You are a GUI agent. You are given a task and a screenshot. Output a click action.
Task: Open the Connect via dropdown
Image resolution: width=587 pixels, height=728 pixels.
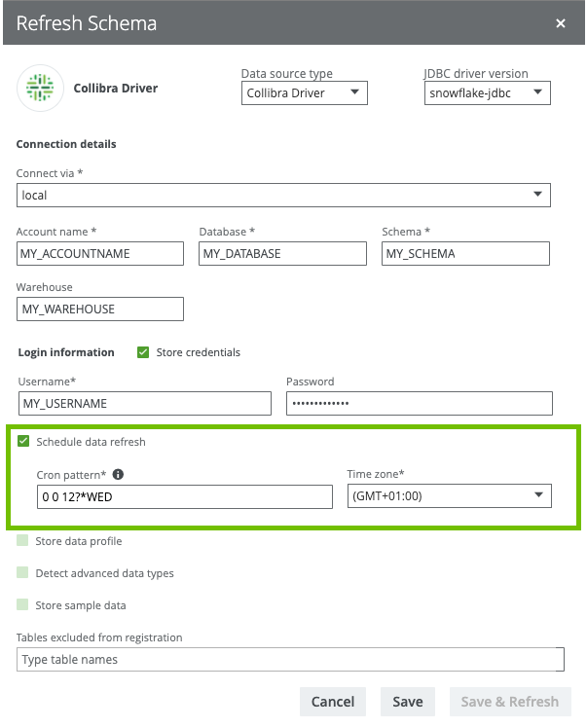(283, 196)
